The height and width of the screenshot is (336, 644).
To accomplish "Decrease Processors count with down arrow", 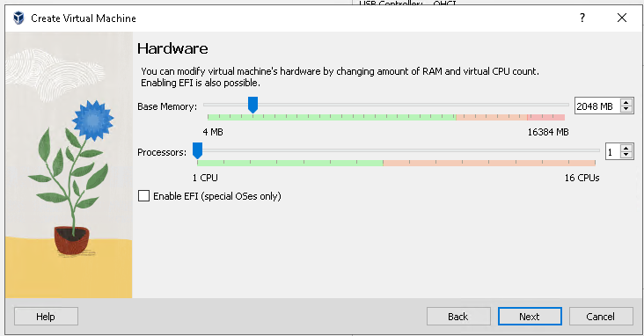I will point(626,156).
